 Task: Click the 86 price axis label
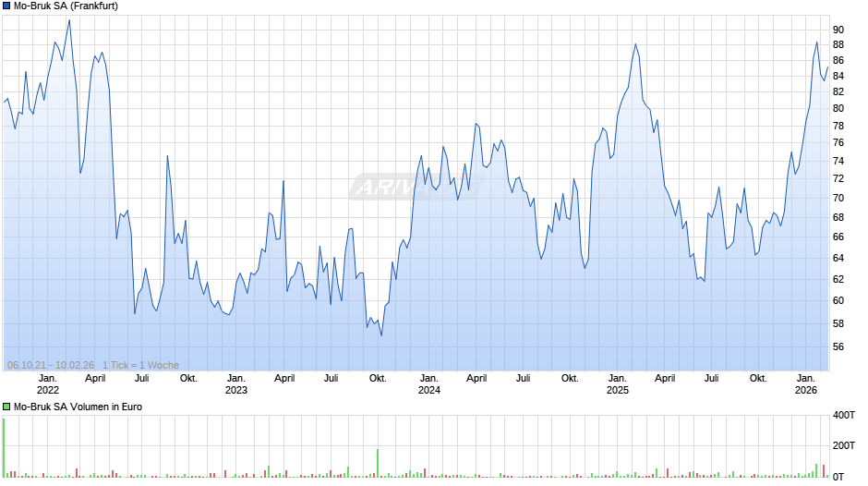pyautogui.click(x=838, y=60)
